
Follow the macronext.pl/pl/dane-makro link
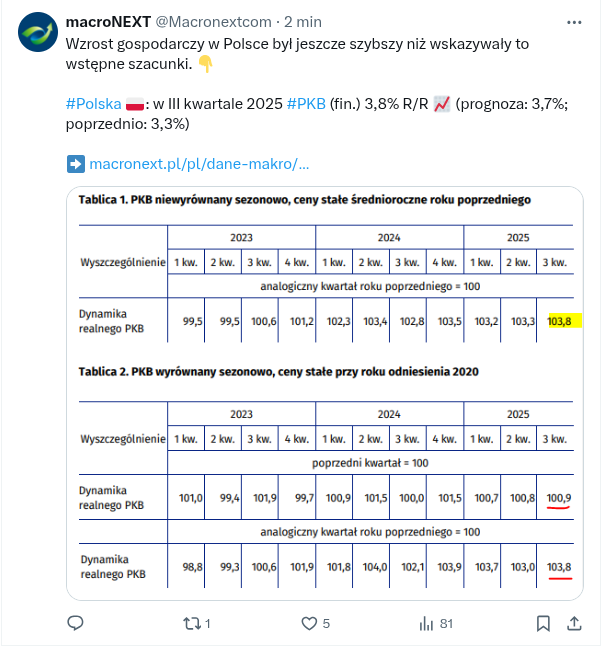(199, 163)
